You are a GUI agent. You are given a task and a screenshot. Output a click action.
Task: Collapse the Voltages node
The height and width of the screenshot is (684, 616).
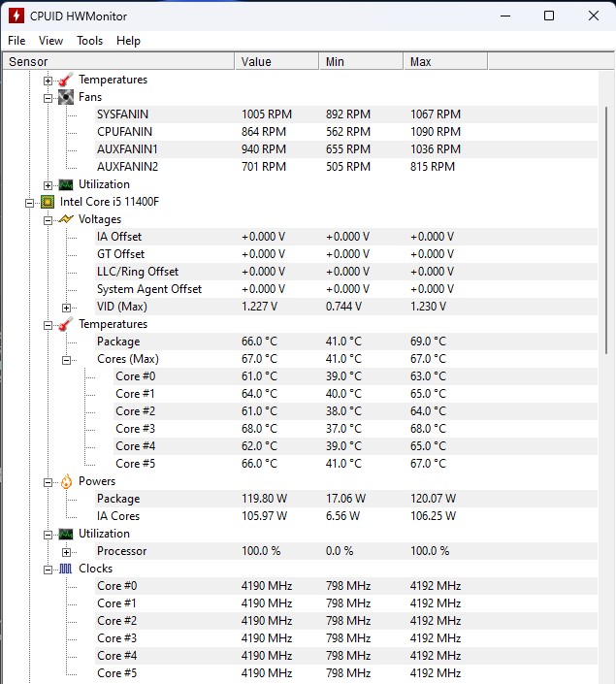pyautogui.click(x=48, y=220)
